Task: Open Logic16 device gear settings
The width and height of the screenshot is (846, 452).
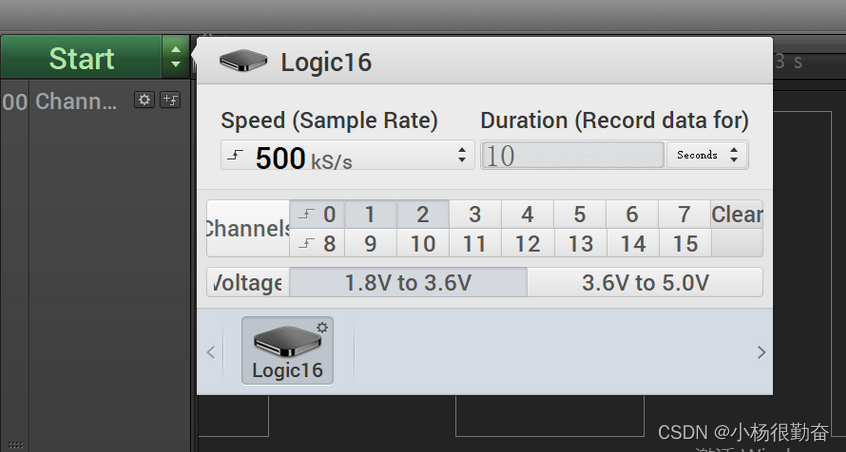Action: pyautogui.click(x=322, y=327)
